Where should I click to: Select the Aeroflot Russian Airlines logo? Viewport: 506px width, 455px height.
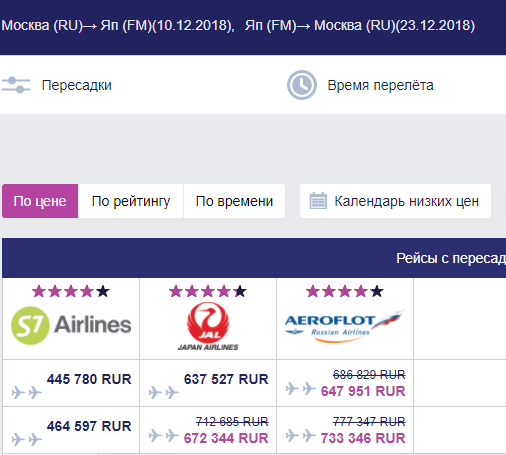[345, 326]
